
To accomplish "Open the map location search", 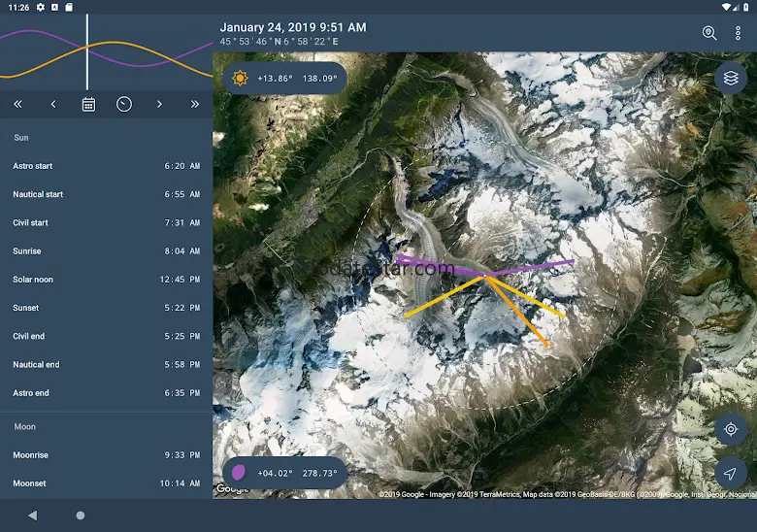I will point(709,33).
